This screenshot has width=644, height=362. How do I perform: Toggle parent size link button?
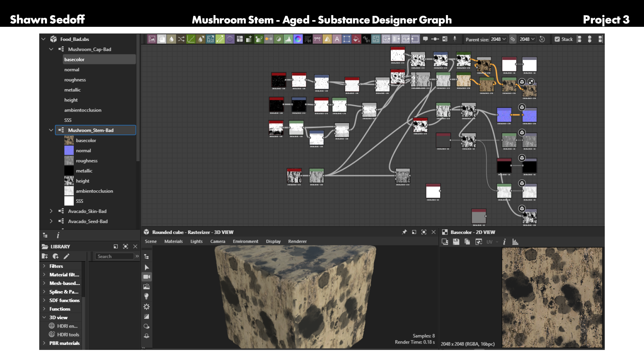513,39
